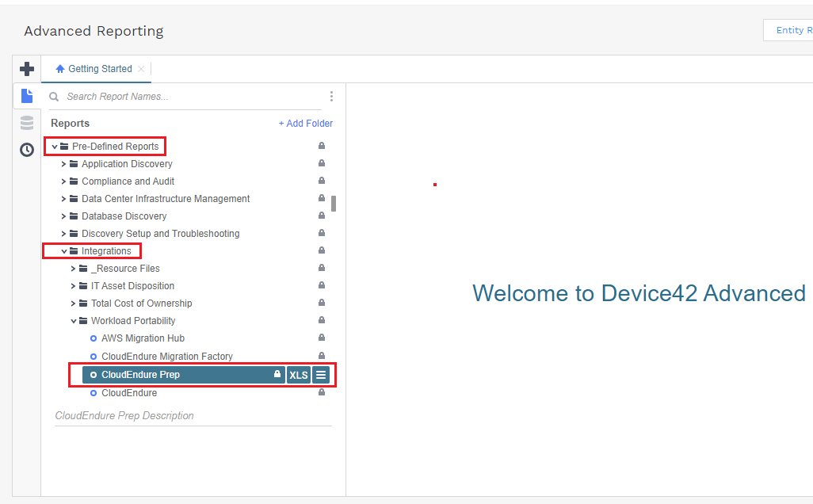Viewport: 813px width, 504px height.
Task: Click lock icon on CloudEndure Prep row
Action: (x=277, y=374)
